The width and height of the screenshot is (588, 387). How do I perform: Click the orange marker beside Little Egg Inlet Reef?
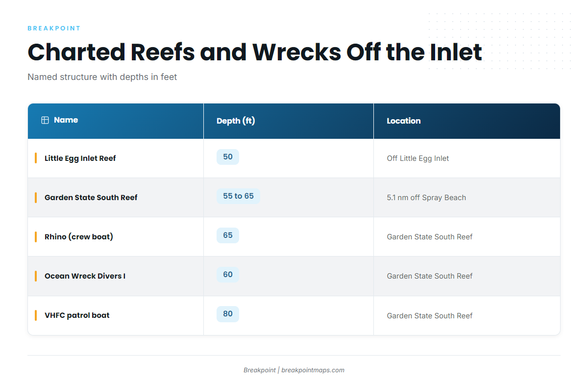click(x=36, y=158)
